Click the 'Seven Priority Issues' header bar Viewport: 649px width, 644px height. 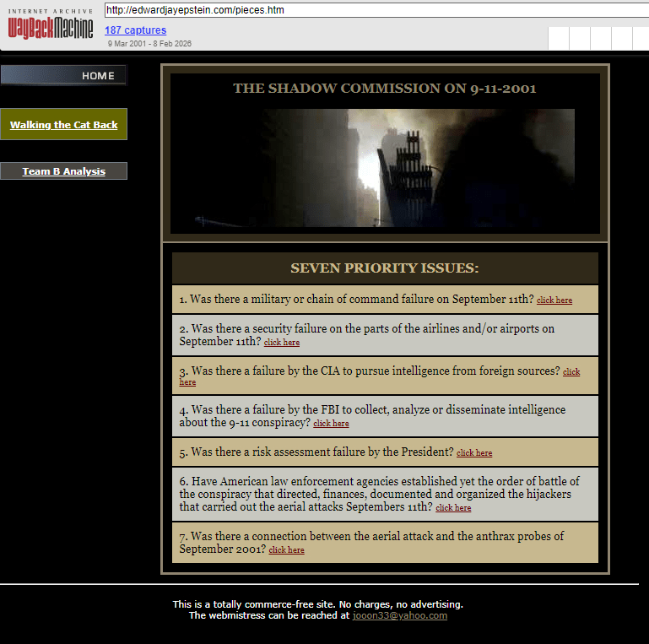click(x=385, y=268)
